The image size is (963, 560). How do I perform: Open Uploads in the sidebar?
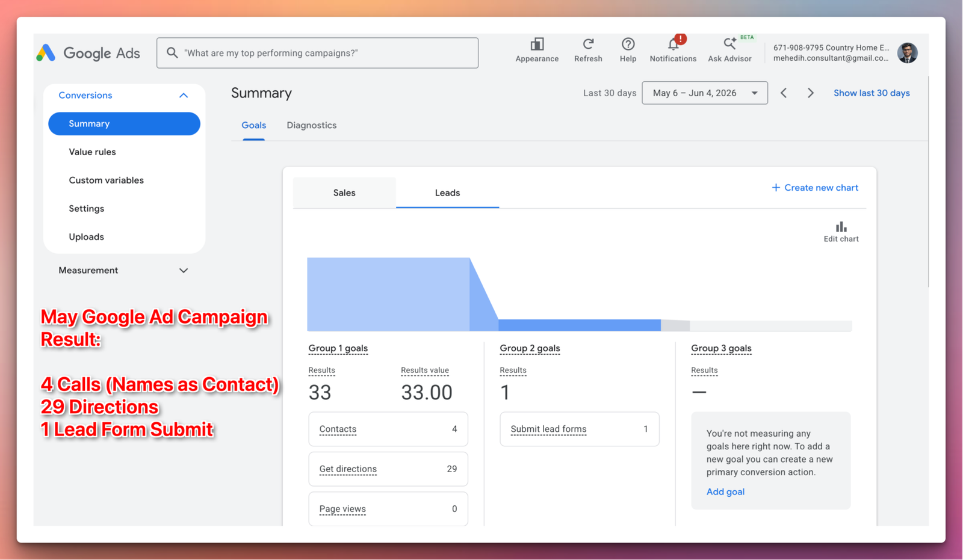86,237
